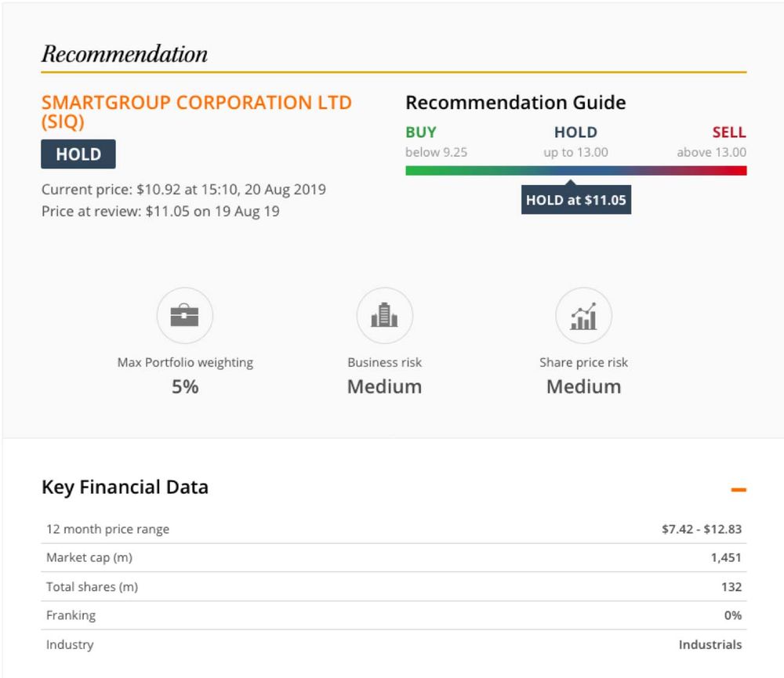Click the 1,451 market cap value

pos(726,557)
